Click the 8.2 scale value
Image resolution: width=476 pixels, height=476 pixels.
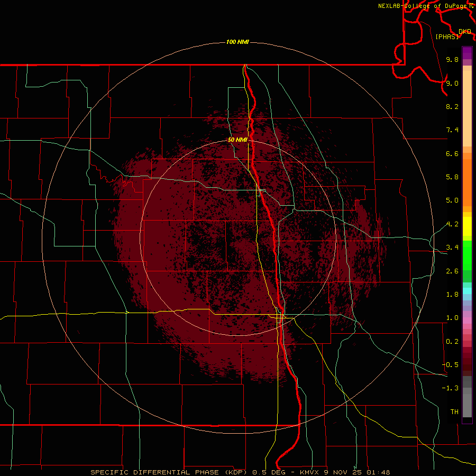(x=452, y=106)
